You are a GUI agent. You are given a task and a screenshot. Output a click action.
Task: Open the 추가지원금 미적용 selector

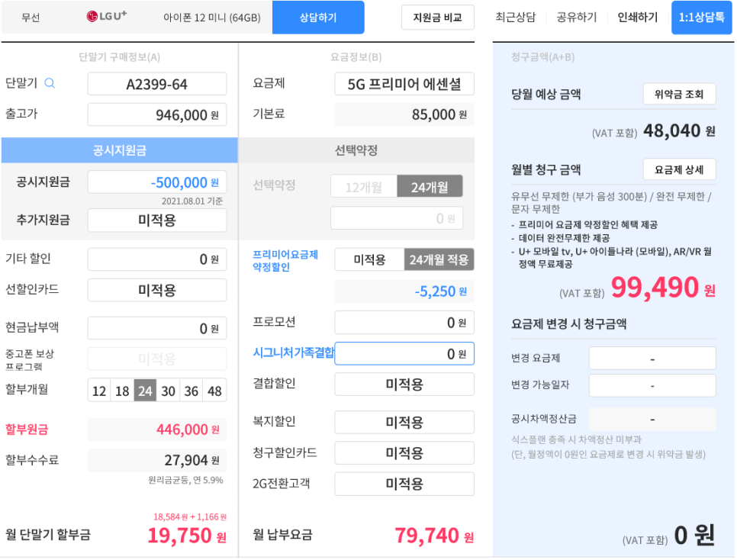[157, 220]
